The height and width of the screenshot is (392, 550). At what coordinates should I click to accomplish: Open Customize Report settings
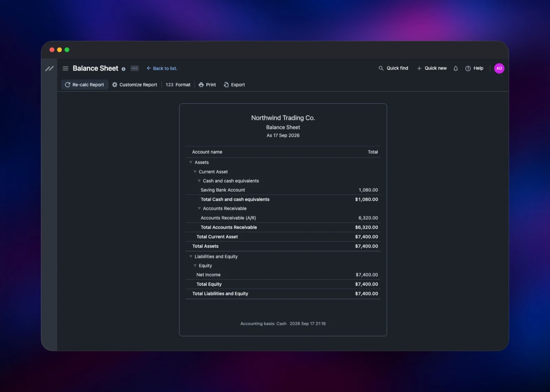click(134, 85)
